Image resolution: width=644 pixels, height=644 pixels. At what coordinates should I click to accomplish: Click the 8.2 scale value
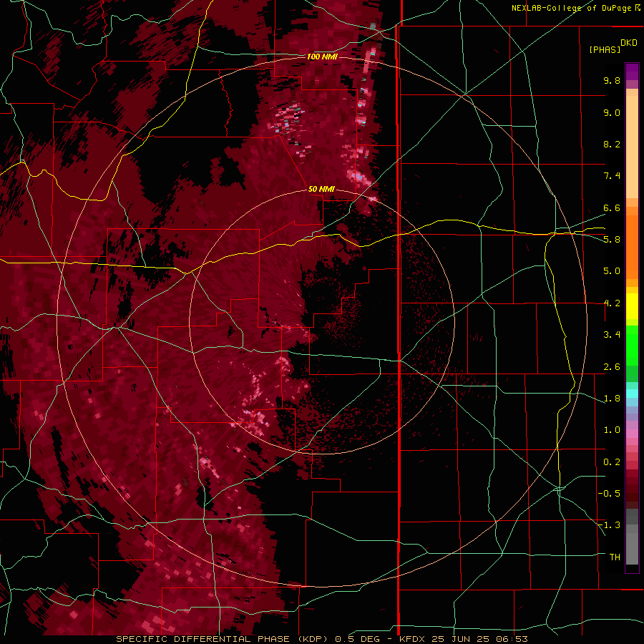612,144
